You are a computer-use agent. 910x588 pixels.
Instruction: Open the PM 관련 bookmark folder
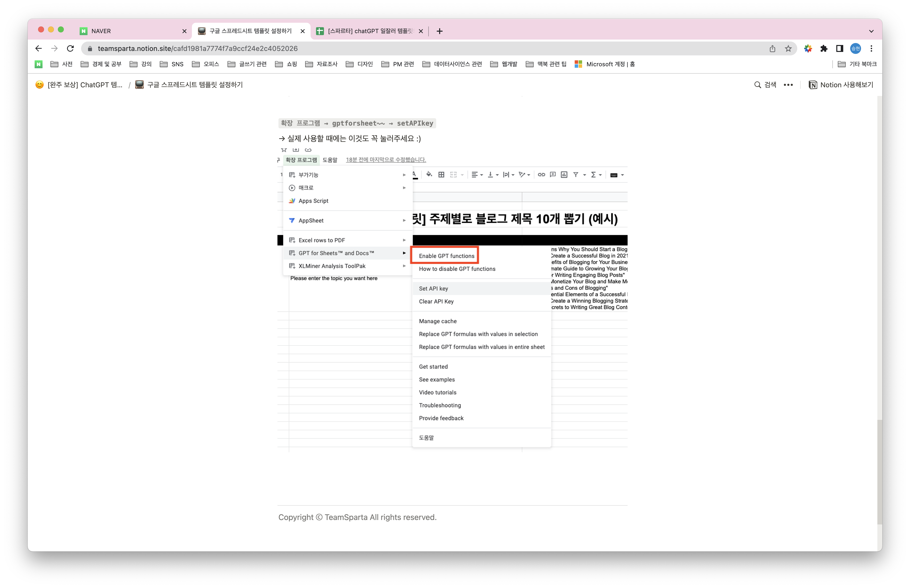[x=398, y=64]
